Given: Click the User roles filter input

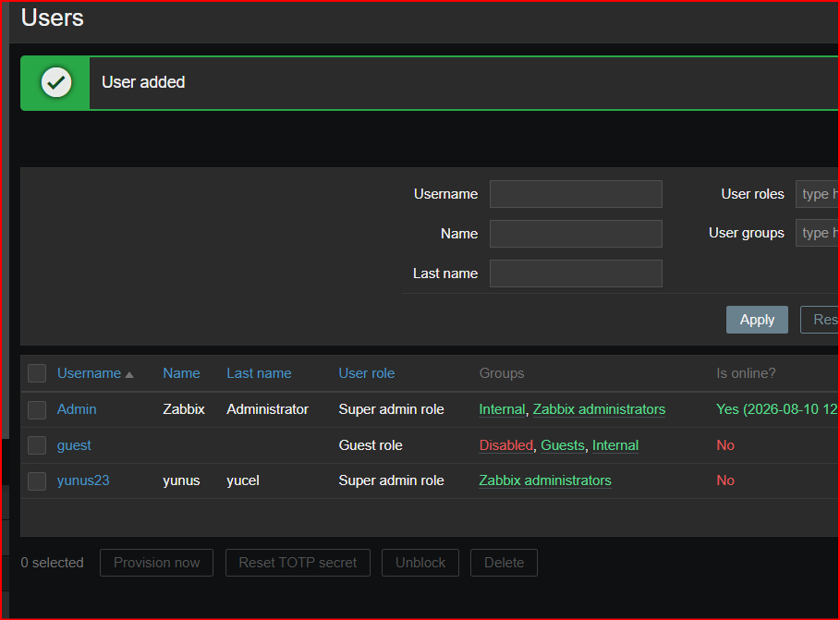Looking at the screenshot, I should tap(818, 194).
